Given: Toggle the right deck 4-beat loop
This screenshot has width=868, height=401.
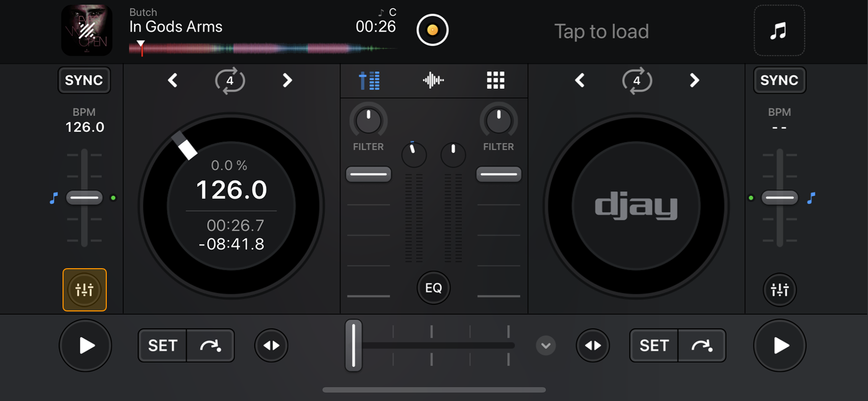Looking at the screenshot, I should (637, 80).
